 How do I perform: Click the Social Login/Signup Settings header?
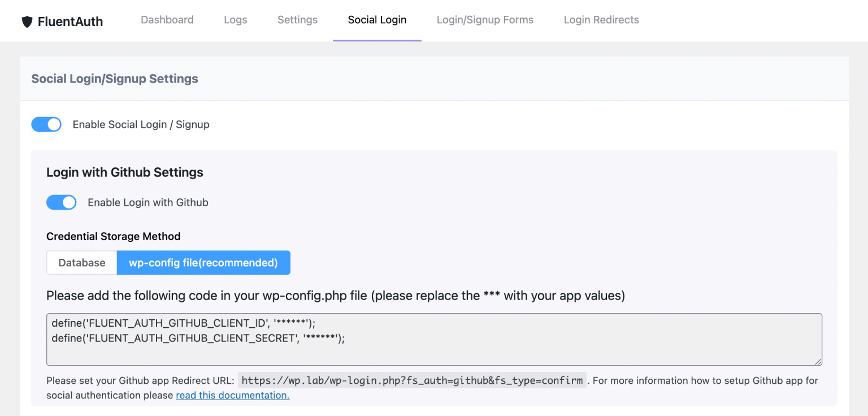(114, 79)
